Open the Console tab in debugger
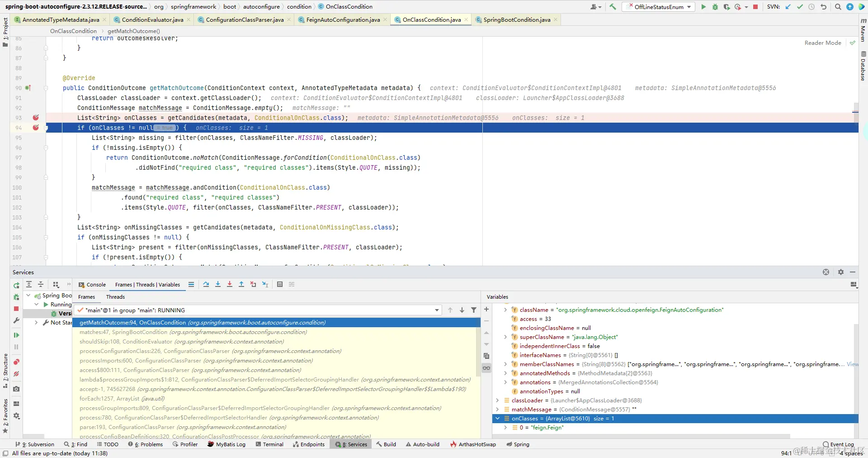The height and width of the screenshot is (458, 868). (92, 285)
